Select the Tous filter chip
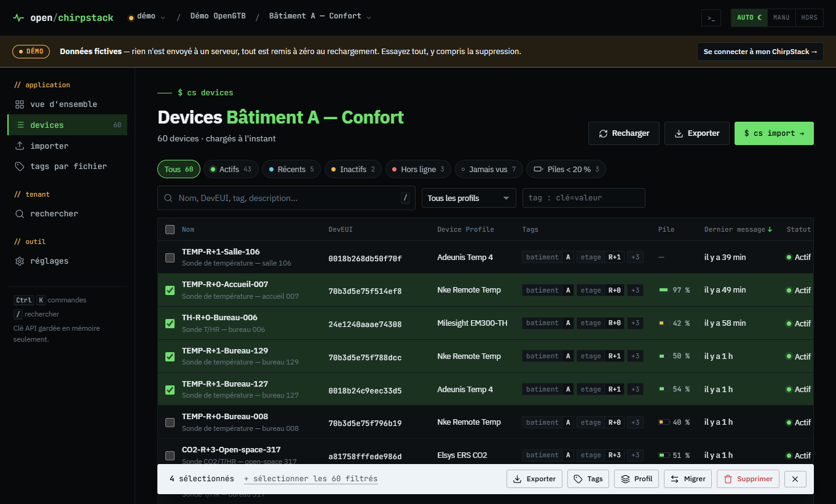836x504 pixels. coord(179,169)
